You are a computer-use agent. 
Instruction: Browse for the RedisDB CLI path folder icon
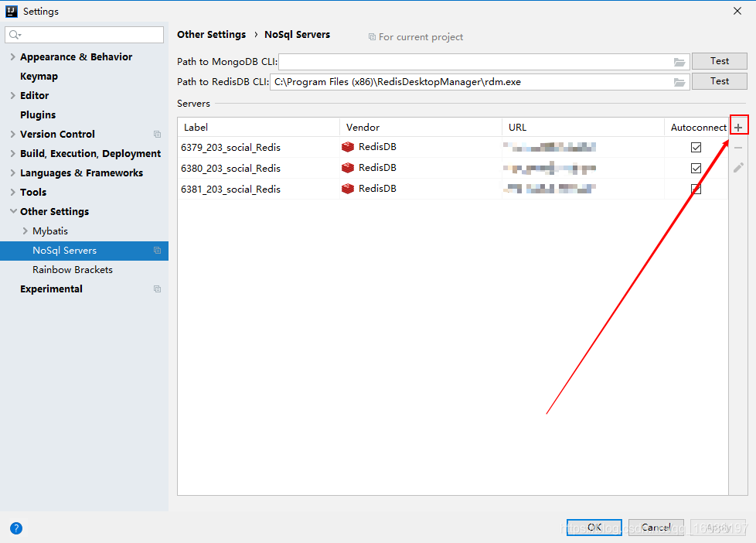coord(679,82)
